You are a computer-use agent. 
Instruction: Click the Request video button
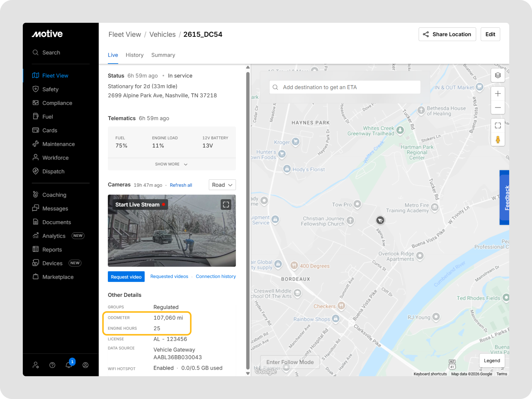pyautogui.click(x=126, y=277)
